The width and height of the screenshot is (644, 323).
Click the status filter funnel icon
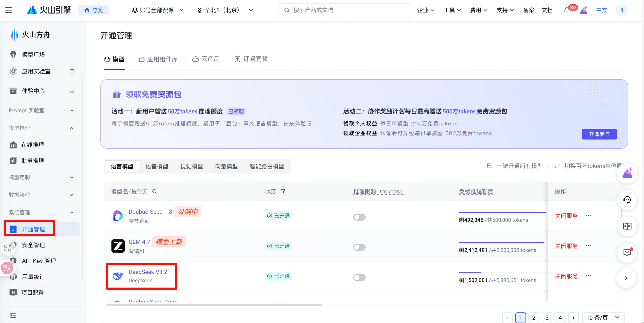coord(283,191)
